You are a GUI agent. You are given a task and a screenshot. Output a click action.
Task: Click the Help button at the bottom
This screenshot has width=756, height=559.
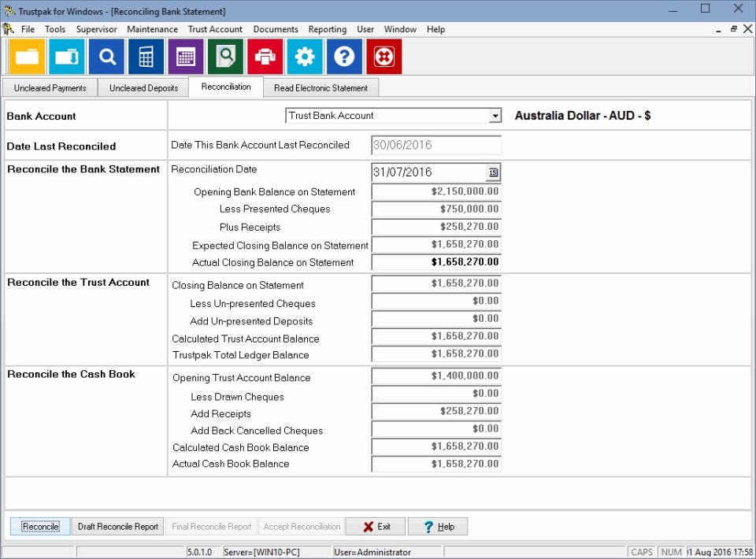coord(438,527)
